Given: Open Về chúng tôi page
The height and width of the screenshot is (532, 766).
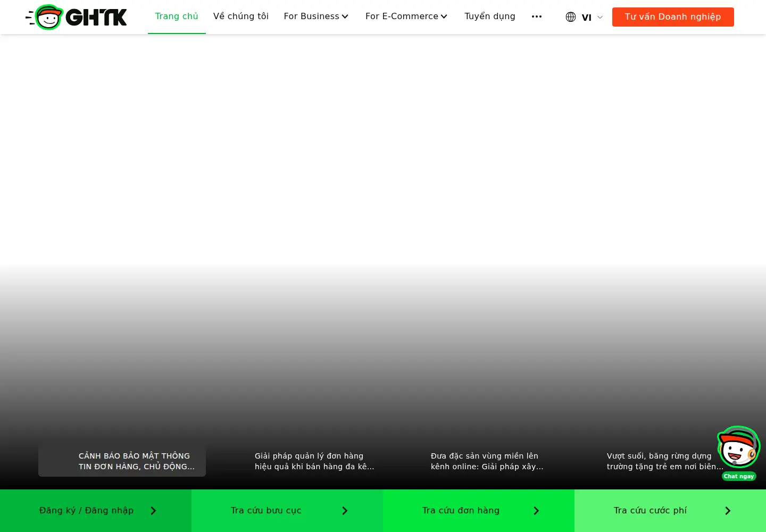Looking at the screenshot, I should click(x=241, y=16).
